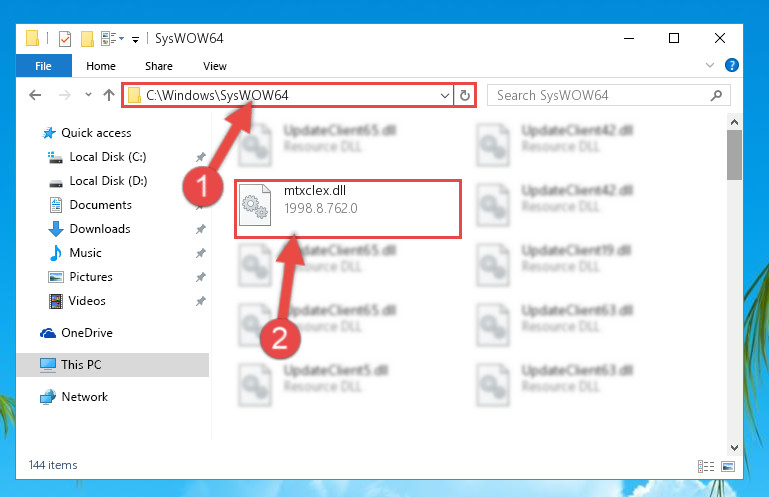
Task: Switch to Details view in status bar
Action: (706, 466)
